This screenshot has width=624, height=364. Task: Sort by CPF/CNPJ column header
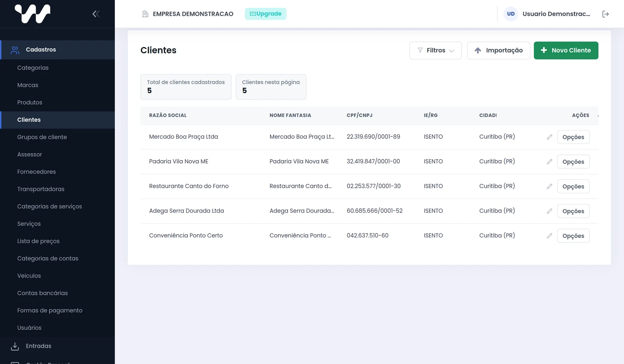(360, 115)
